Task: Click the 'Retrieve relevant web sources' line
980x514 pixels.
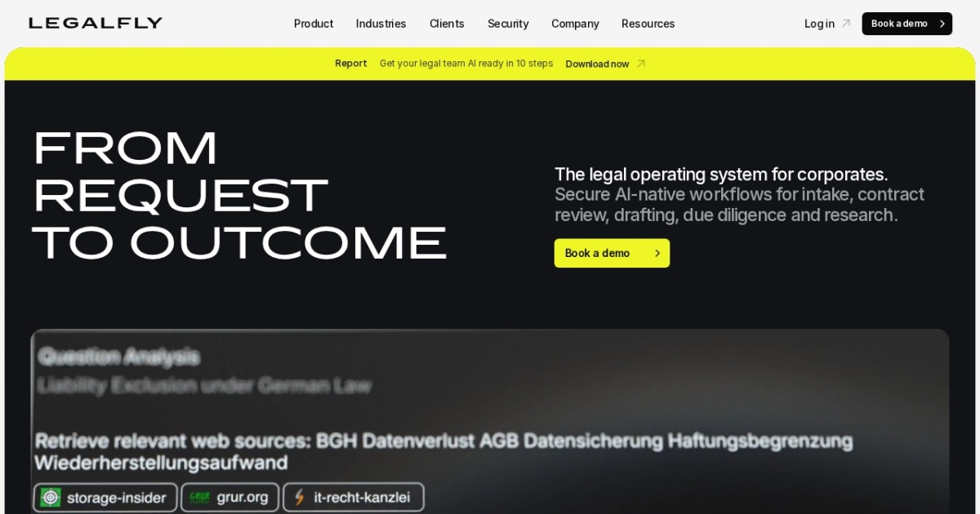Action: pyautogui.click(x=443, y=452)
